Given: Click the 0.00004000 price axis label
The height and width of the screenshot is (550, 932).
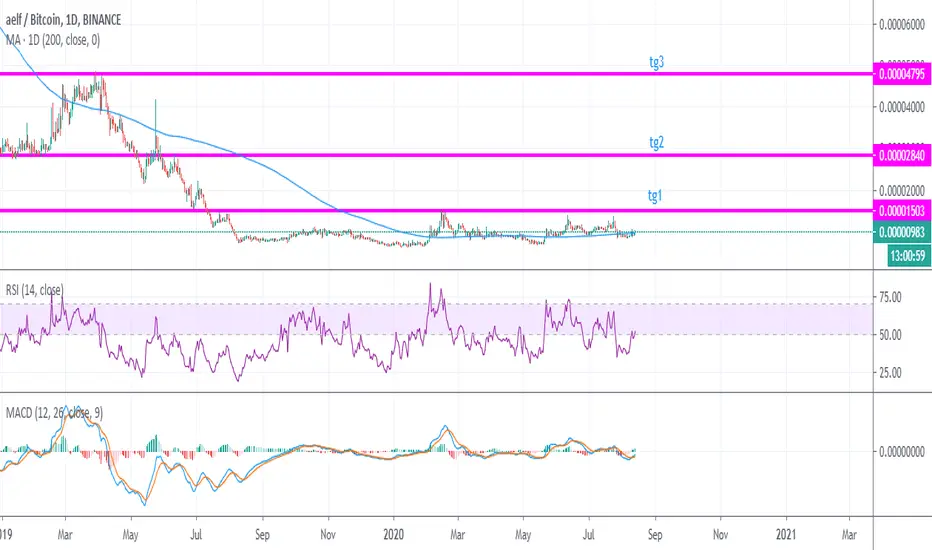Looking at the screenshot, I should (x=902, y=107).
